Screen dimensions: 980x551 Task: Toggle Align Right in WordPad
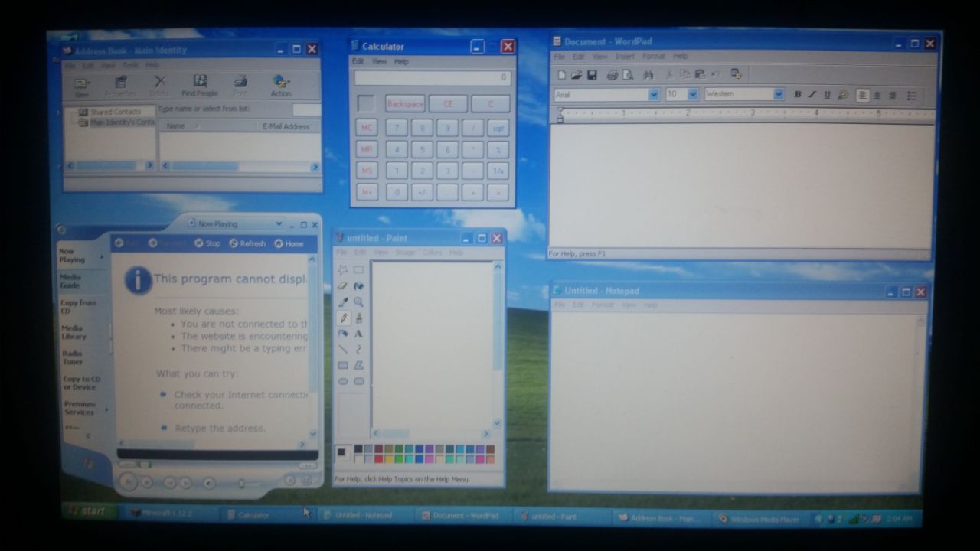pos(892,95)
